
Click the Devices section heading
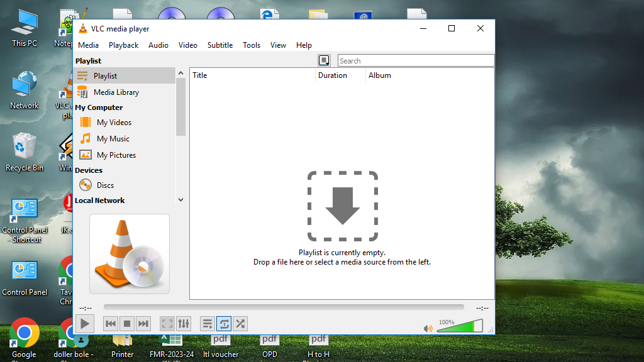(89, 170)
